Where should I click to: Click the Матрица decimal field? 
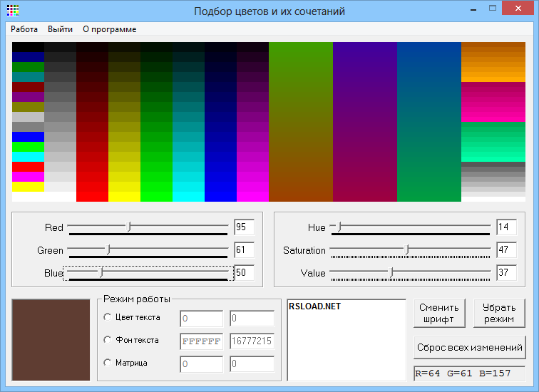tap(252, 364)
